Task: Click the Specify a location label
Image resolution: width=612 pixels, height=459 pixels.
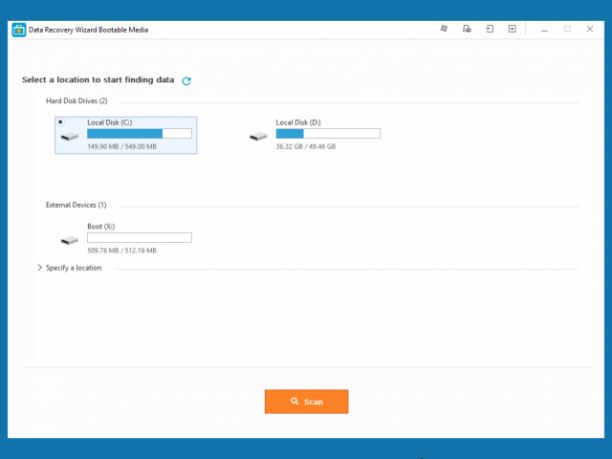Action: pos(74,268)
